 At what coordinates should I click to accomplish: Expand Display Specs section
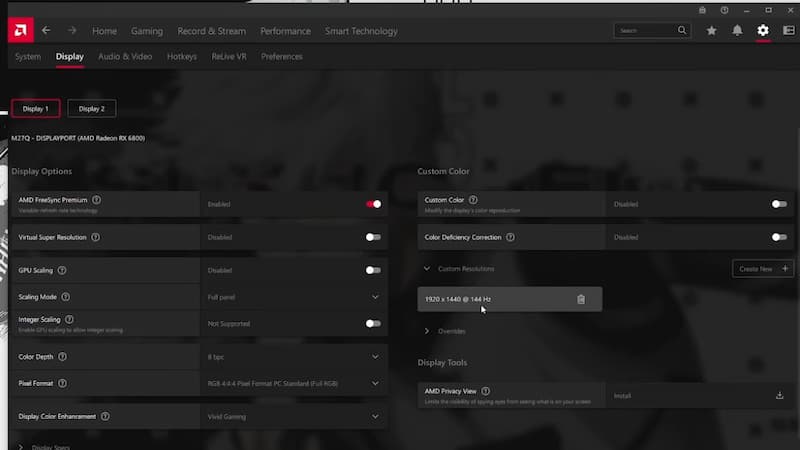21,447
